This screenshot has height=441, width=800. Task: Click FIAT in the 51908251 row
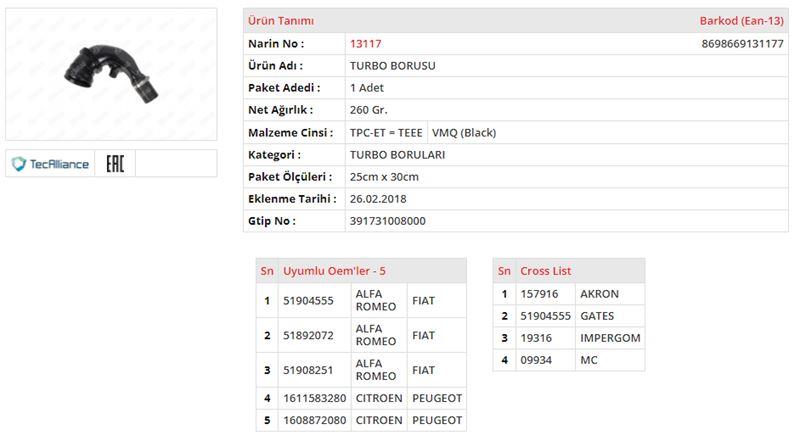pyautogui.click(x=423, y=370)
